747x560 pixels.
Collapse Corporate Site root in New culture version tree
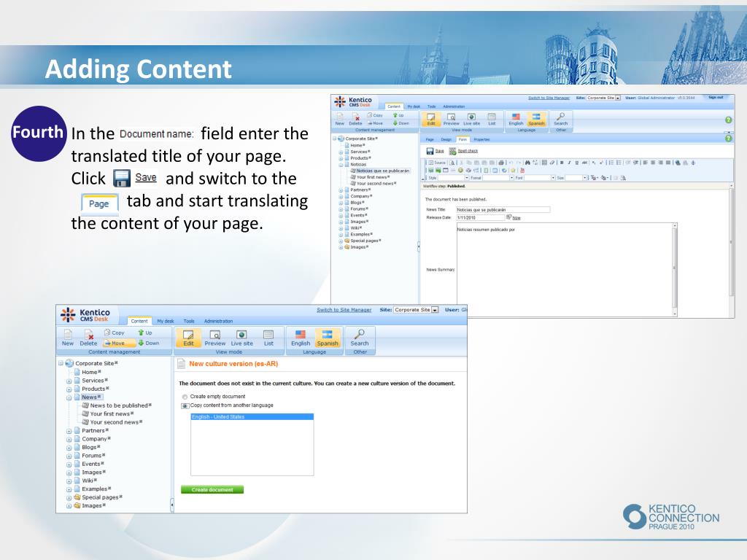tap(61, 363)
